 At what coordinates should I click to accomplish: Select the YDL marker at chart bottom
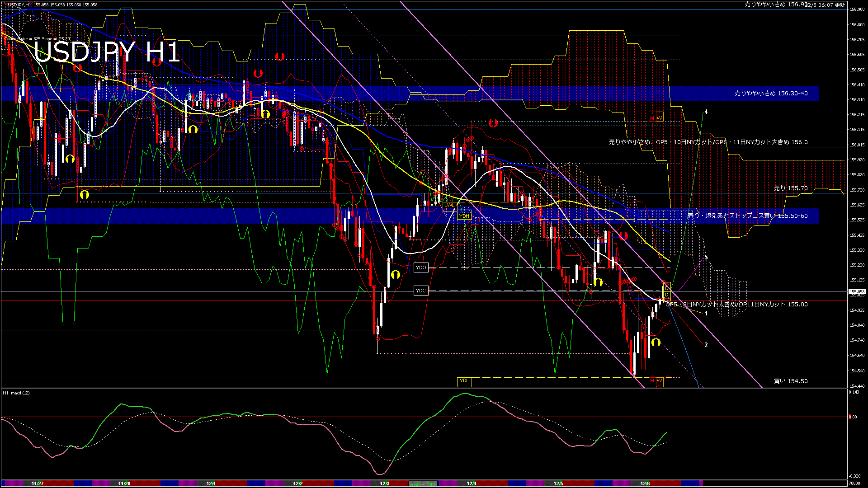pos(464,381)
